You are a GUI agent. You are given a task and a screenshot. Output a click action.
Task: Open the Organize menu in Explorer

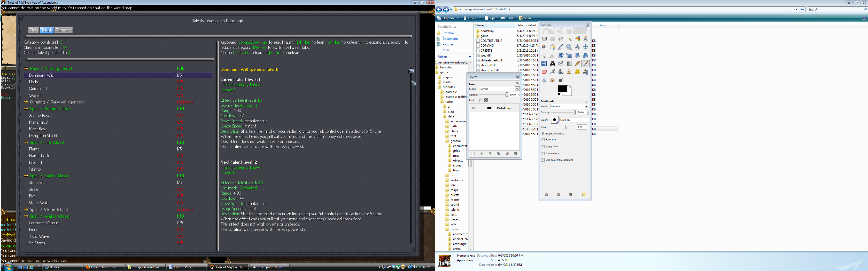(x=448, y=18)
